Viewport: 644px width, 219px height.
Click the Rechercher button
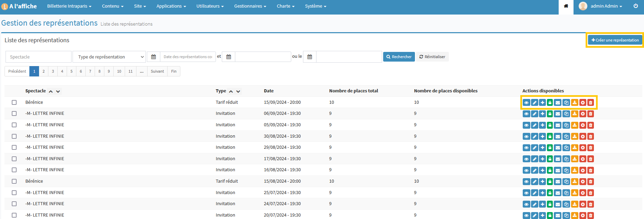pyautogui.click(x=399, y=57)
